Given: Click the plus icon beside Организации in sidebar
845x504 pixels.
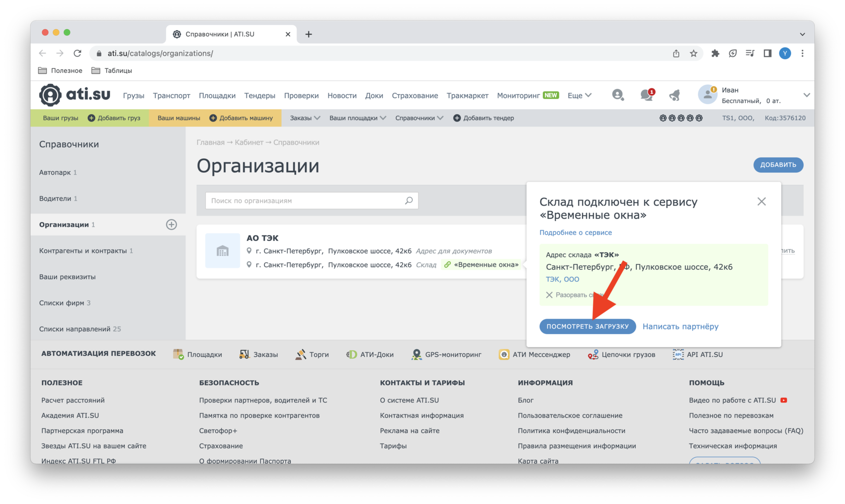Looking at the screenshot, I should pyautogui.click(x=172, y=225).
